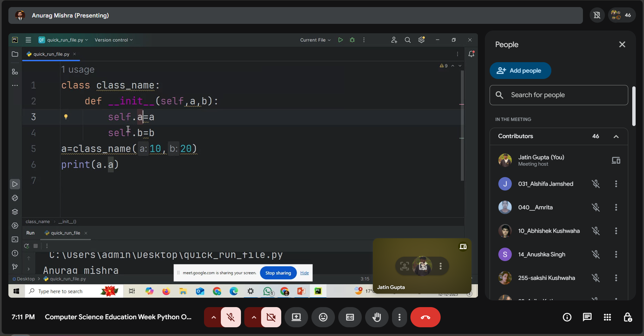Screen dimensions: 644x336
Task: Open the emoji reactions button
Action: pyautogui.click(x=323, y=317)
